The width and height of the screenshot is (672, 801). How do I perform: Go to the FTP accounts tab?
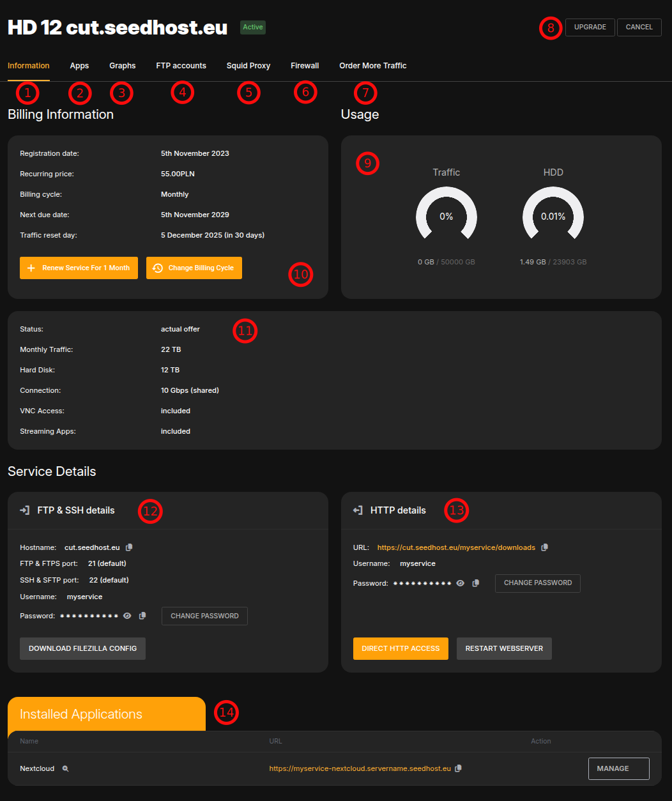coord(181,66)
